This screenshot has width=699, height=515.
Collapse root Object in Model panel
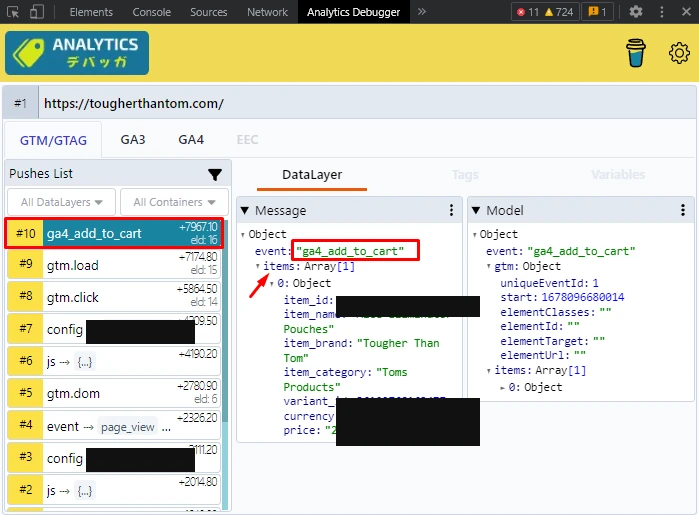pos(474,235)
